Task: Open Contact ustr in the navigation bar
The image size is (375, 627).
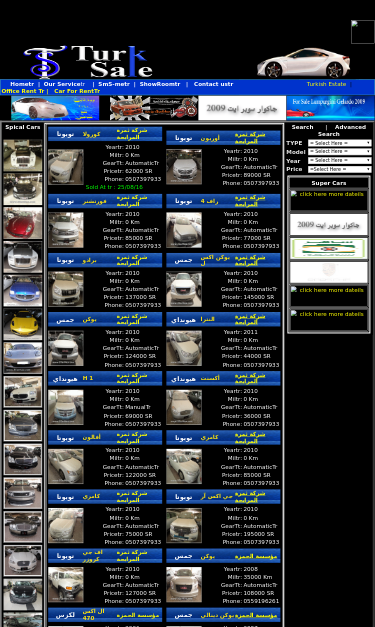Action: tap(213, 84)
